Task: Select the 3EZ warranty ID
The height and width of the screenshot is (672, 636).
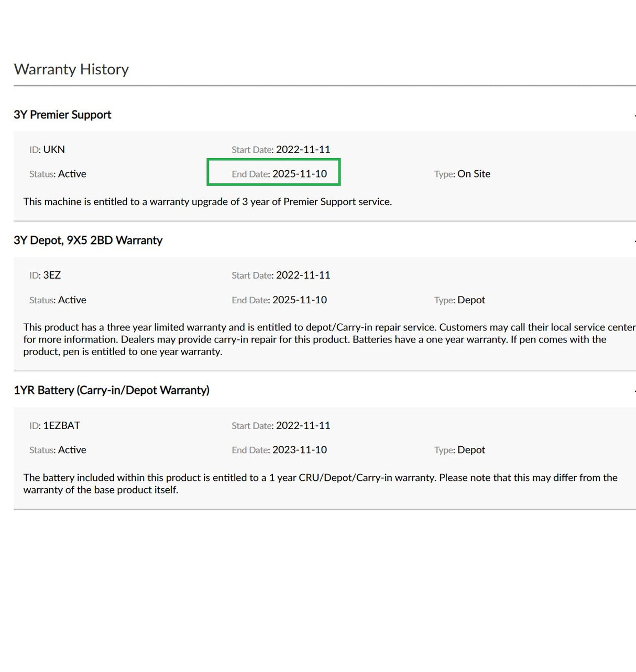Action: tap(52, 275)
